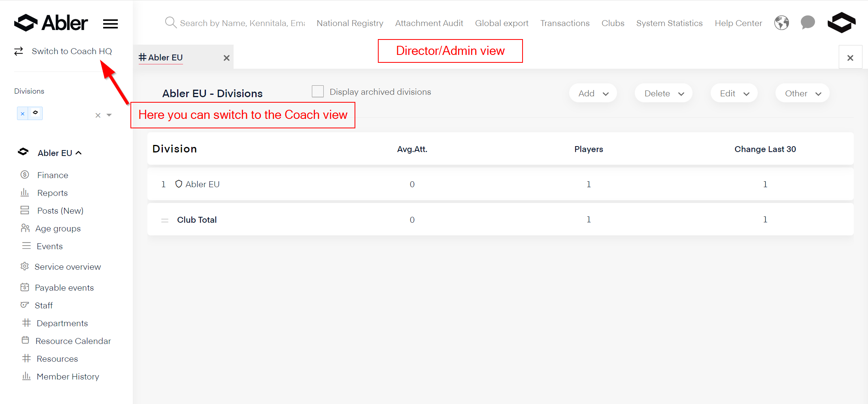Click the Service overview gear icon
This screenshot has width=868, height=404.
click(x=25, y=266)
